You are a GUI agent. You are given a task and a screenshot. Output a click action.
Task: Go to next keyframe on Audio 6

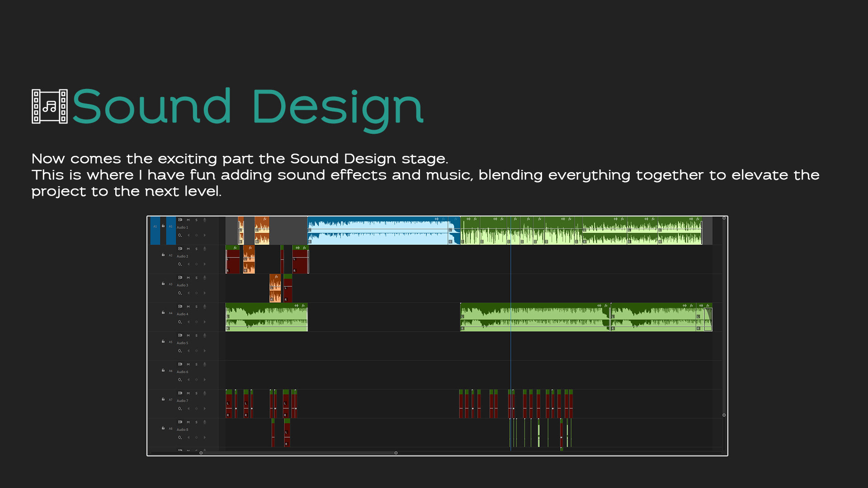click(204, 380)
